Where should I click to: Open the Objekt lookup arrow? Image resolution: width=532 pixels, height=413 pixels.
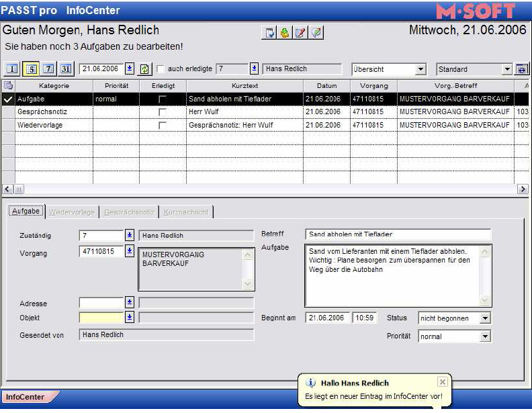129,317
